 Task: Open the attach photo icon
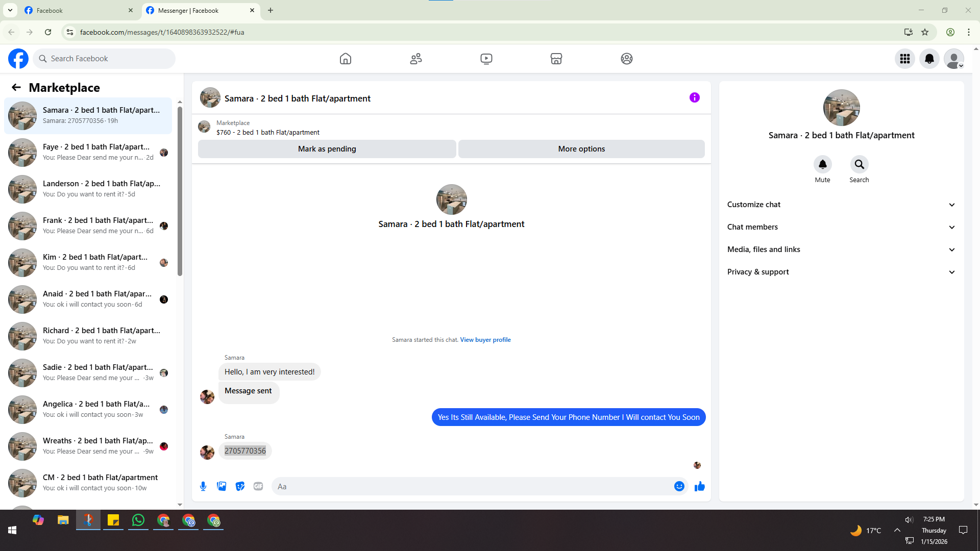point(222,486)
